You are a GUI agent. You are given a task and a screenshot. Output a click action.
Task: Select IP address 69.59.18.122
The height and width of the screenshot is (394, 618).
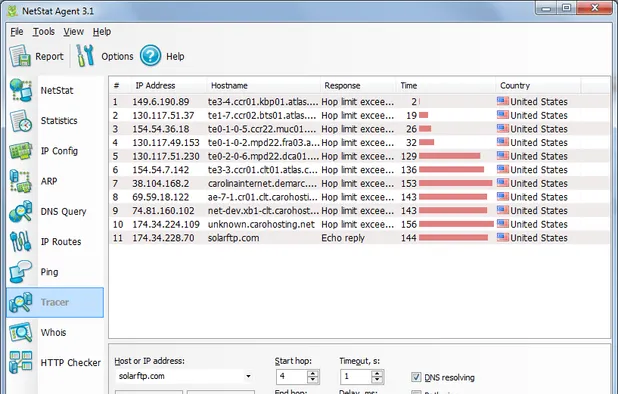(161, 197)
